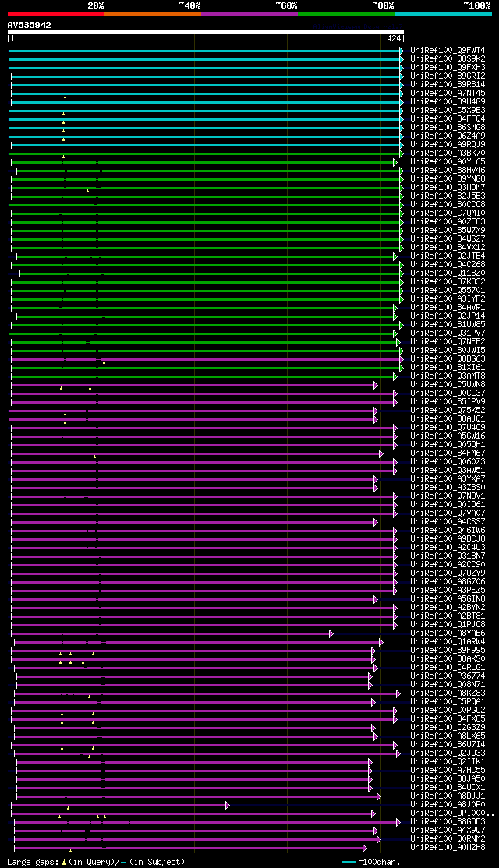Open hit UniRef100_A7NT45
The image size is (499, 868).
[x=448, y=93]
